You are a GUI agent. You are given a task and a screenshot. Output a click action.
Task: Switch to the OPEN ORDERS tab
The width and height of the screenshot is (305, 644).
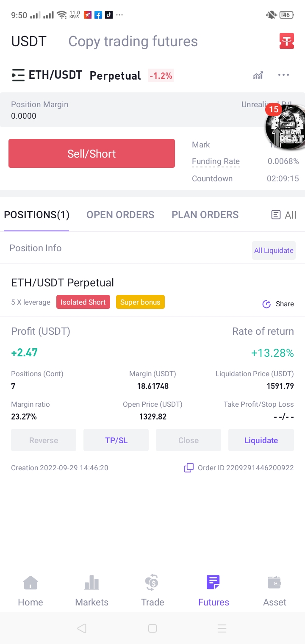coord(120,215)
